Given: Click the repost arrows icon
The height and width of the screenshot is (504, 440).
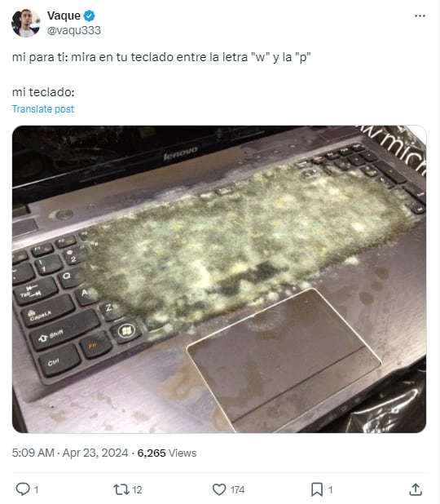Looking at the screenshot, I should point(121,489).
